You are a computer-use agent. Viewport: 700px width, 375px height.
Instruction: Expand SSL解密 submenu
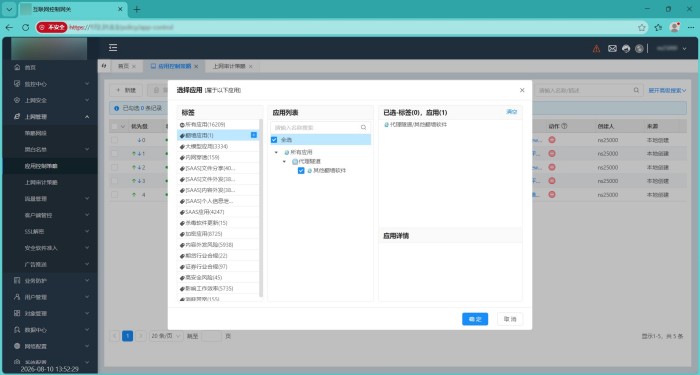coord(49,232)
